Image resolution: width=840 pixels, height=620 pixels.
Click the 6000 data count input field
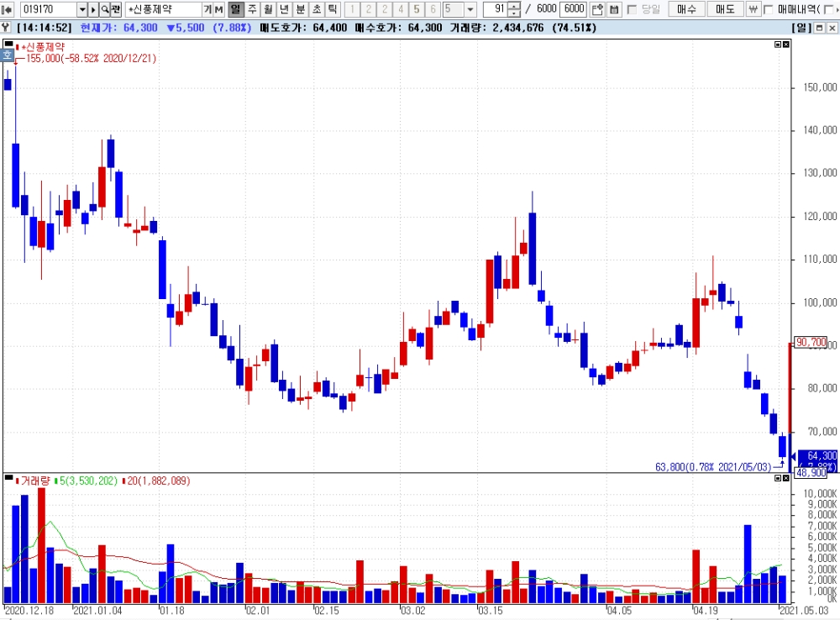coord(574,9)
